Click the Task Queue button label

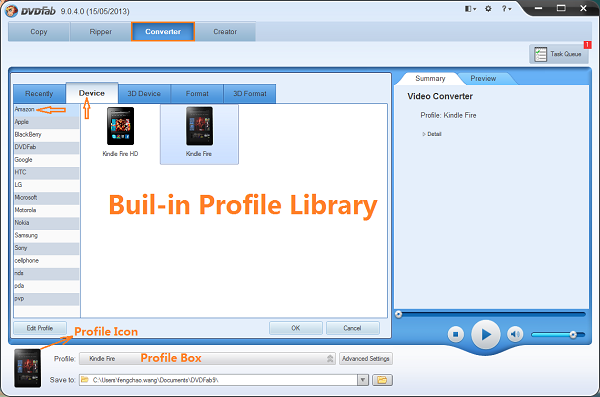tap(566, 54)
